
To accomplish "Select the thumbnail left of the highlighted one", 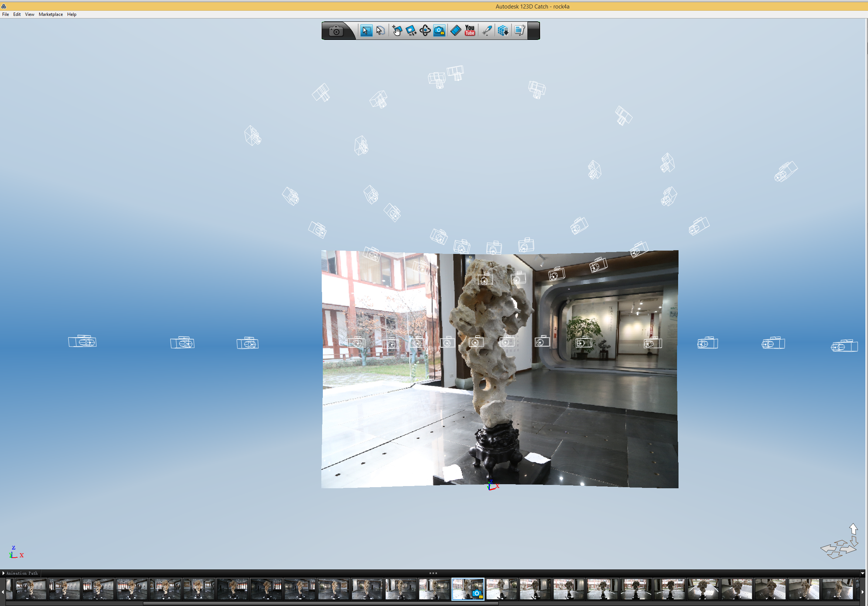I will [434, 589].
